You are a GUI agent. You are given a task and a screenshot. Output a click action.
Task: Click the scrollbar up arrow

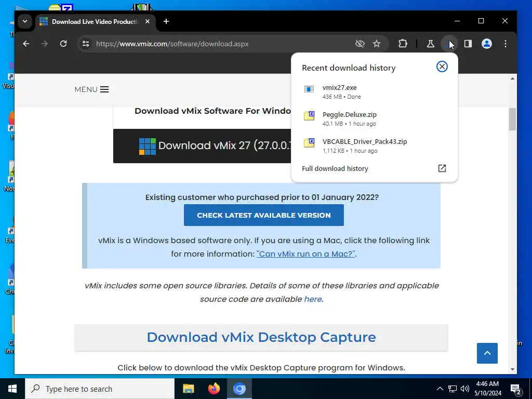click(512, 79)
